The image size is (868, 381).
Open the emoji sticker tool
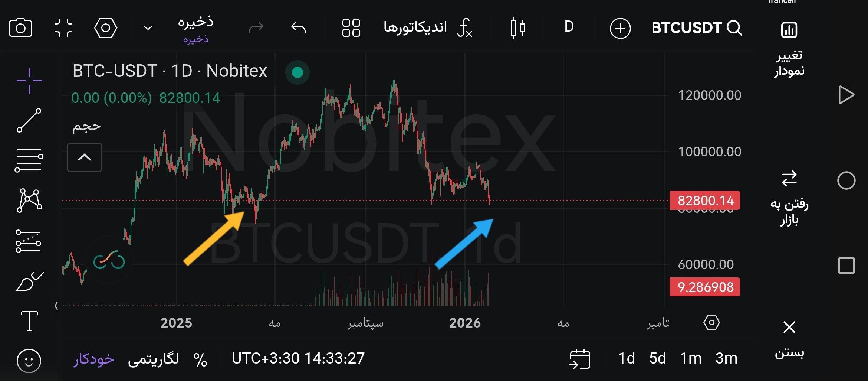click(x=29, y=361)
